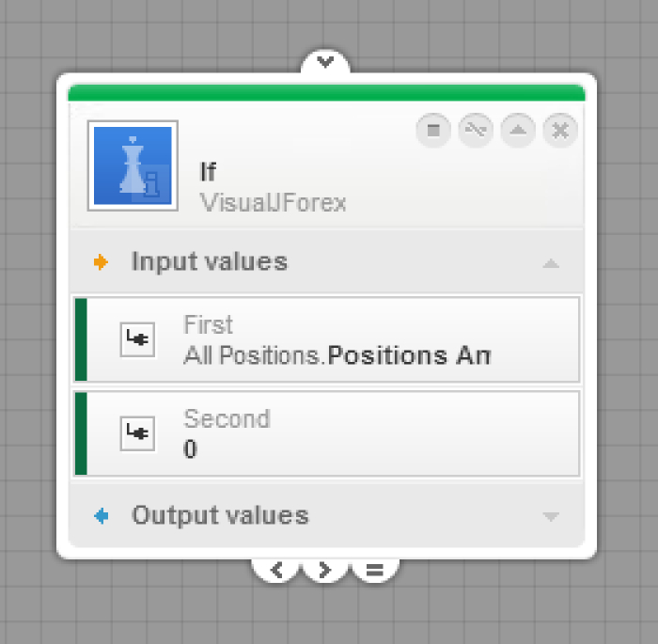658x644 pixels.
Task: Click the blue arrow next to Output values
Action: click(x=102, y=515)
